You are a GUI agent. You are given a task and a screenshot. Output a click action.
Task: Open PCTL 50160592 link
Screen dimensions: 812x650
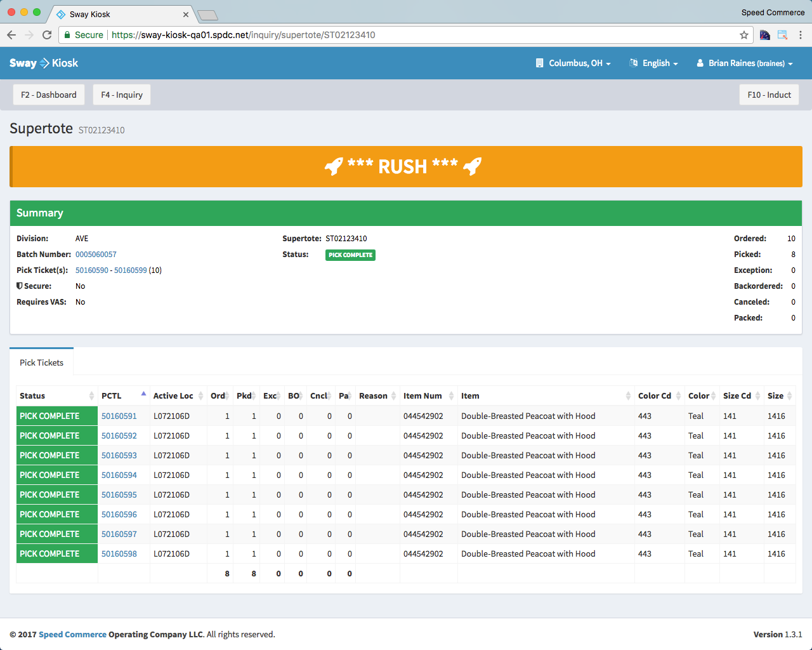119,435
